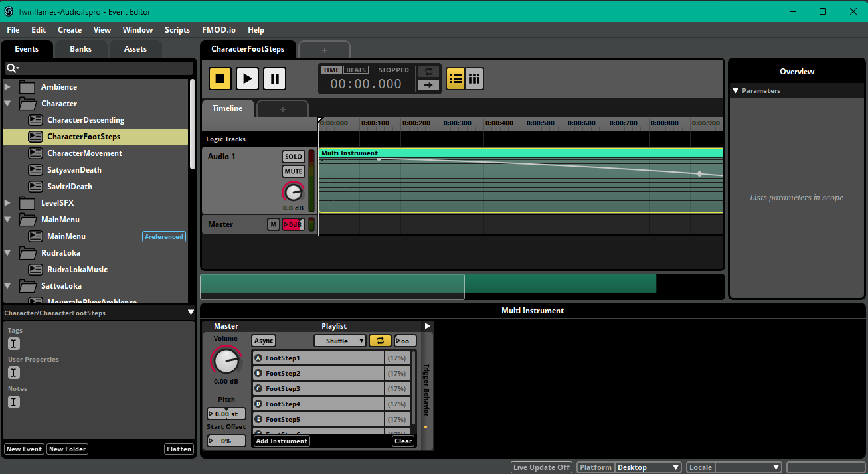
Task: Pause playback using the Pause button
Action: [x=274, y=78]
